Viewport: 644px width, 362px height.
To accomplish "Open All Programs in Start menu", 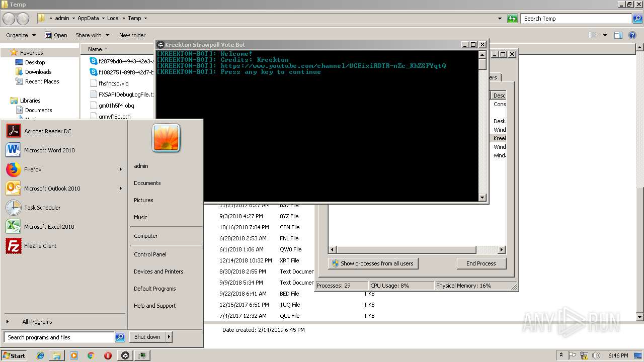I will tap(37, 322).
